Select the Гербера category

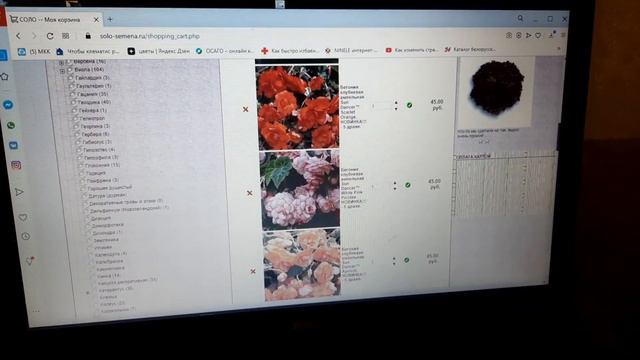[x=95, y=134]
